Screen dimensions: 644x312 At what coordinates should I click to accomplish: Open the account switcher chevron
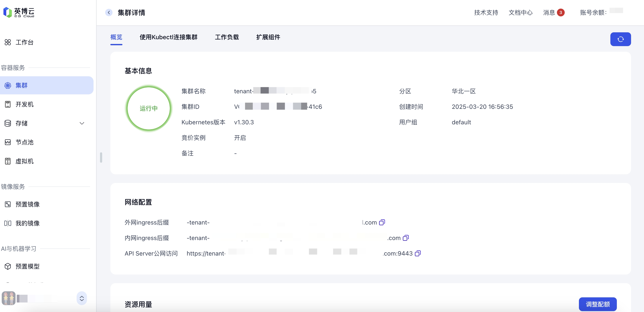[x=82, y=298]
